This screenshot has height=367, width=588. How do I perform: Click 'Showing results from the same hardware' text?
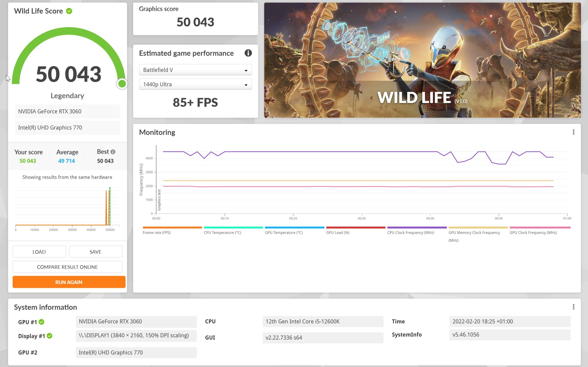pos(67,177)
